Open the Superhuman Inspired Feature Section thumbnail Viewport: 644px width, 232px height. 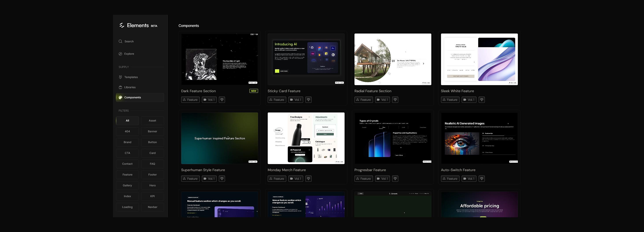point(220,138)
